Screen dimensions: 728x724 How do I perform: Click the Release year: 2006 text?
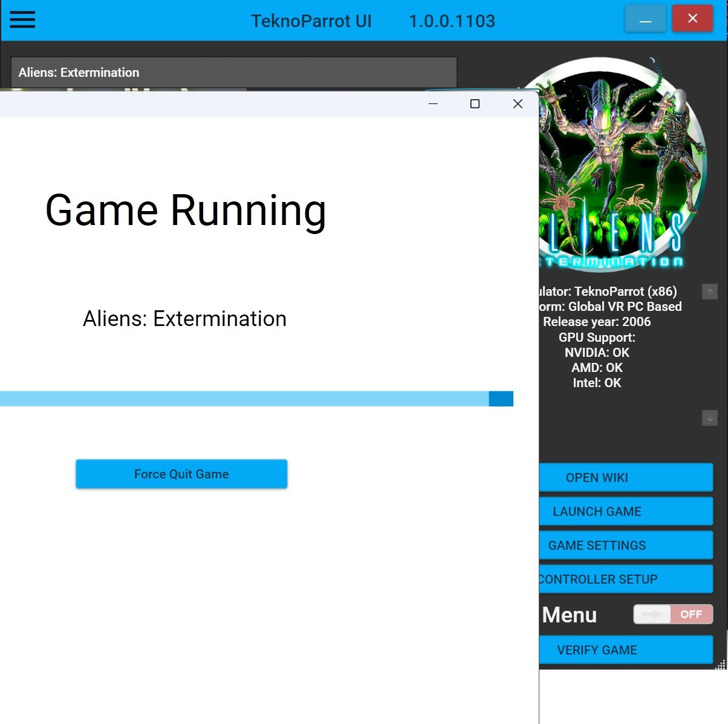click(x=597, y=322)
